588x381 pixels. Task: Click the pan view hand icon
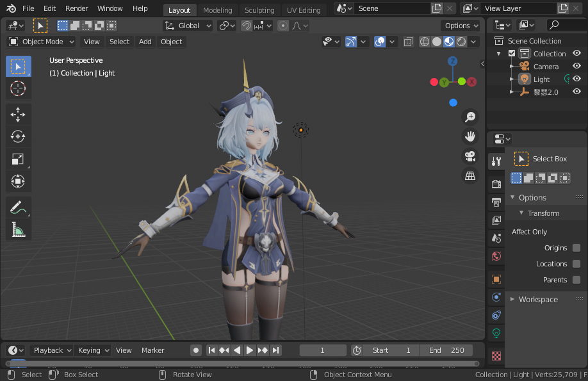pyautogui.click(x=470, y=136)
